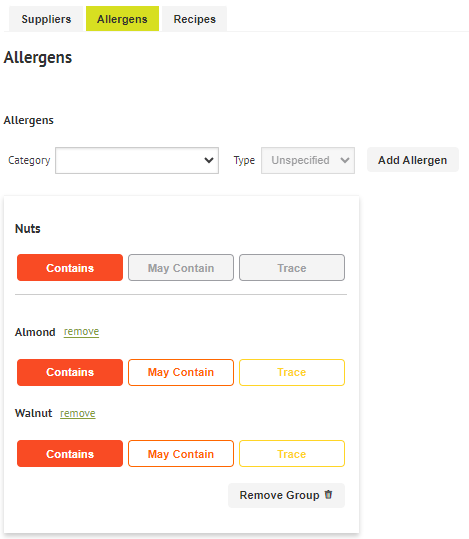Select May Contain for Walnut
The height and width of the screenshot is (539, 469).
pyautogui.click(x=181, y=454)
